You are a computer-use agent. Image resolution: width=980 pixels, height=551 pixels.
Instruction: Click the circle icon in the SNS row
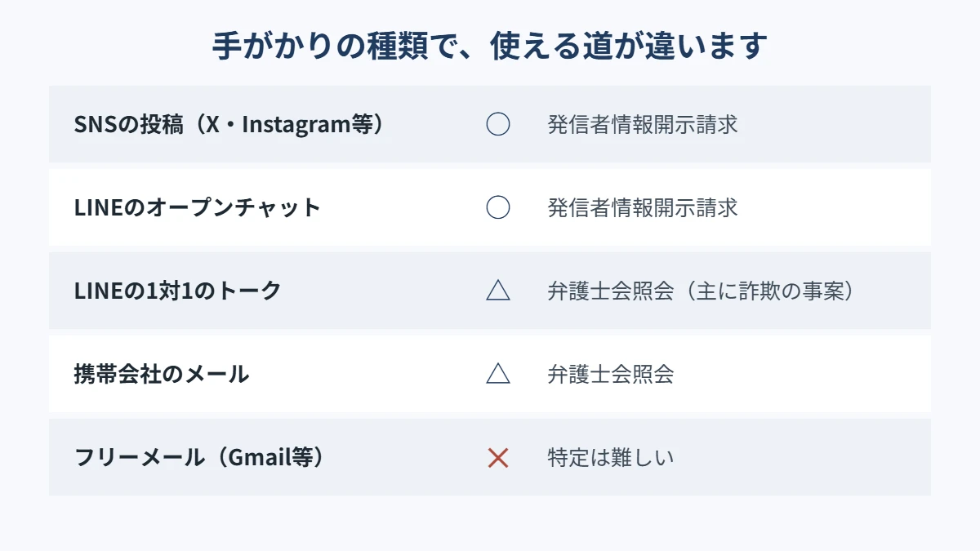(498, 124)
